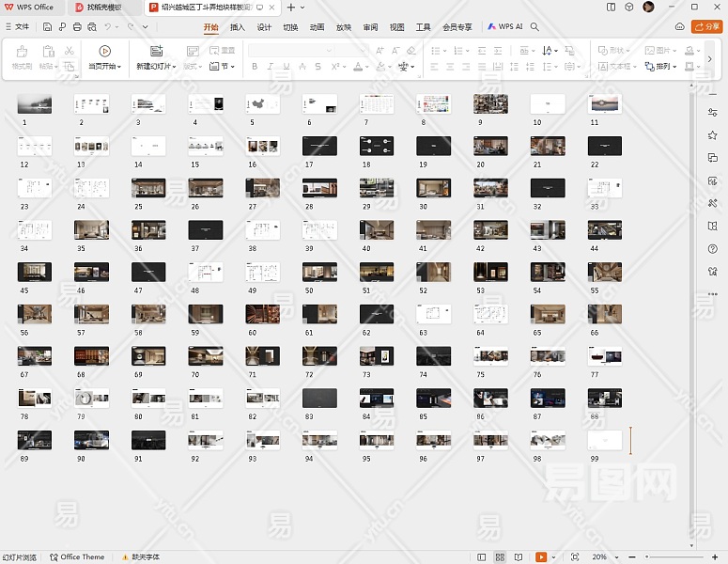Open the Insert (插入) ribbon tab
Screen dimensions: 728x564
coord(238,27)
